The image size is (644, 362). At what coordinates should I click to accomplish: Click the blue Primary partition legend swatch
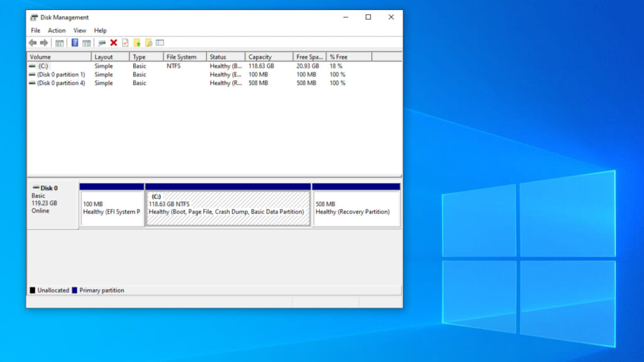74,290
